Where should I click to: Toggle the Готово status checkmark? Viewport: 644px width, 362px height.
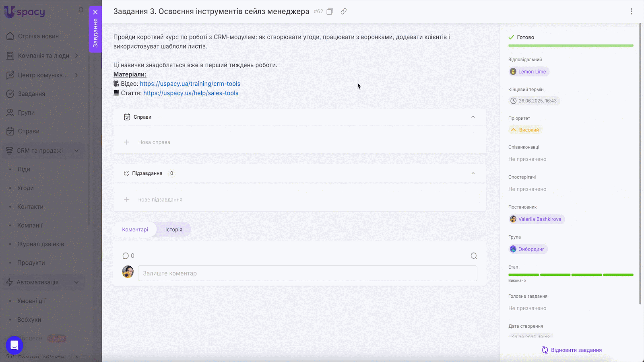point(511,37)
